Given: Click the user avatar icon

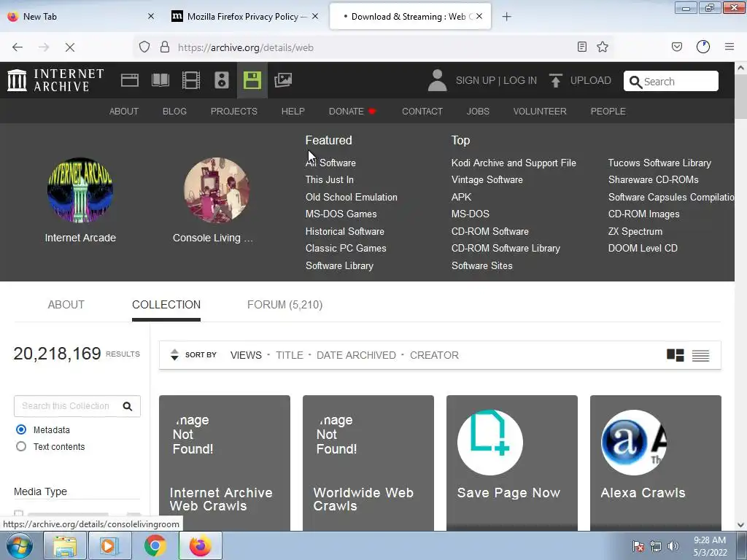Looking at the screenshot, I should pyautogui.click(x=437, y=80).
